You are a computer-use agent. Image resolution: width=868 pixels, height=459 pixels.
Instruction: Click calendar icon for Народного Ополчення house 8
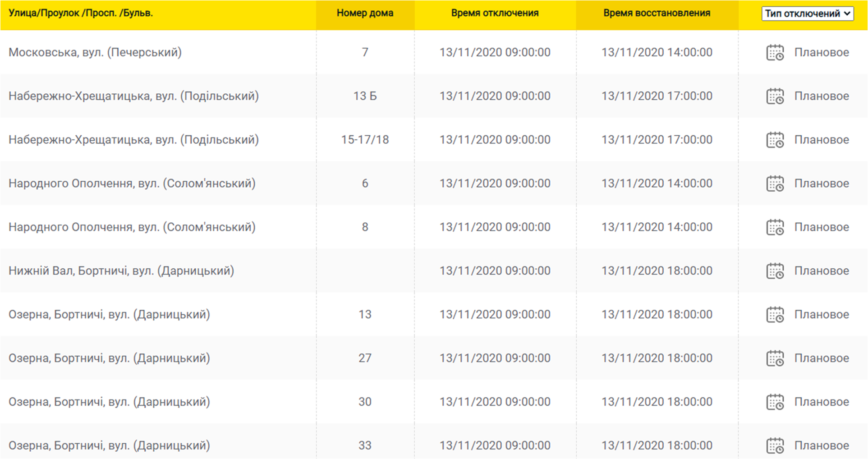775,227
